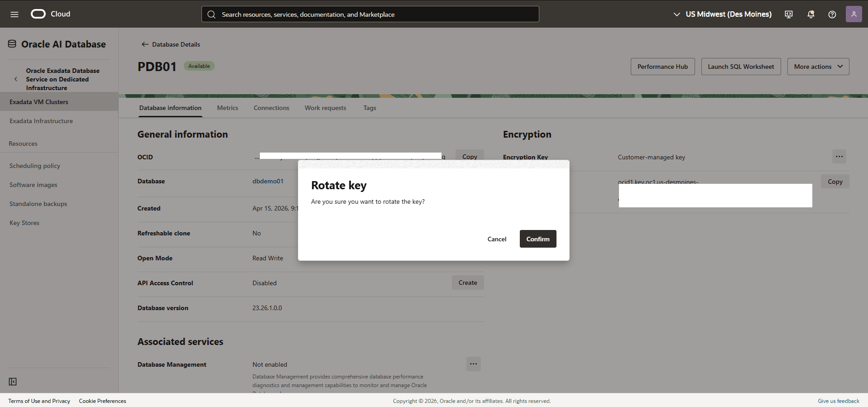Go back using sidebar chevron arrow

pyautogui.click(x=16, y=79)
